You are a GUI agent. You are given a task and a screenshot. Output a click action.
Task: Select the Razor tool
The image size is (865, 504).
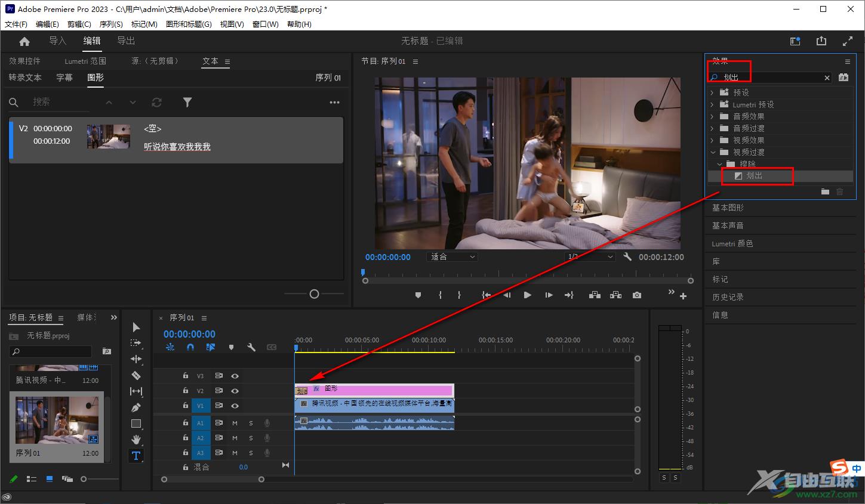click(x=136, y=375)
